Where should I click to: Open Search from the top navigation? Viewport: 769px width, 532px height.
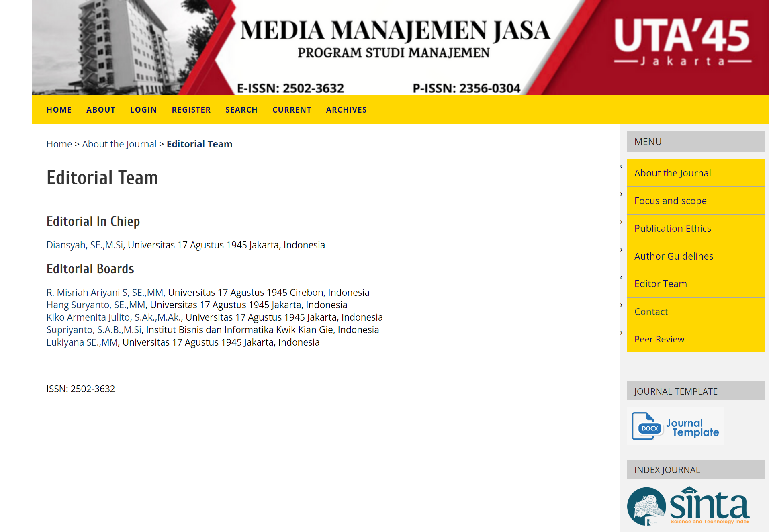click(241, 110)
